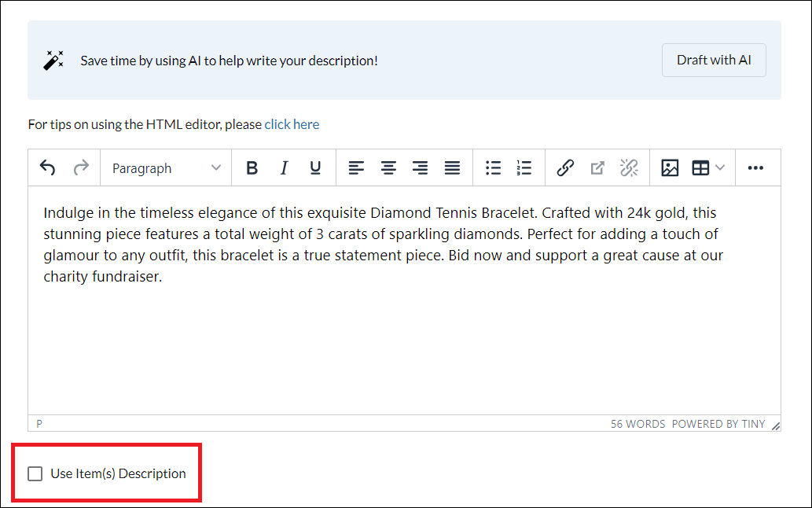The image size is (812, 508).
Task: Apply italic formatting
Action: click(284, 167)
